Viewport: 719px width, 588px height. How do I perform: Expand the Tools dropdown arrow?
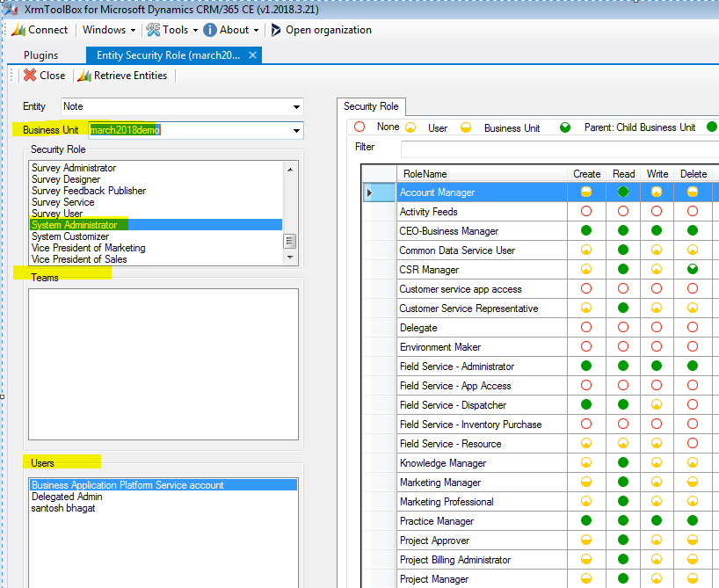click(195, 30)
